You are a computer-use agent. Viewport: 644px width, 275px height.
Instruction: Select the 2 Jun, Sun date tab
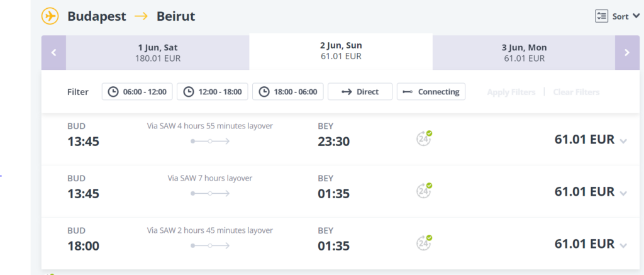click(341, 50)
